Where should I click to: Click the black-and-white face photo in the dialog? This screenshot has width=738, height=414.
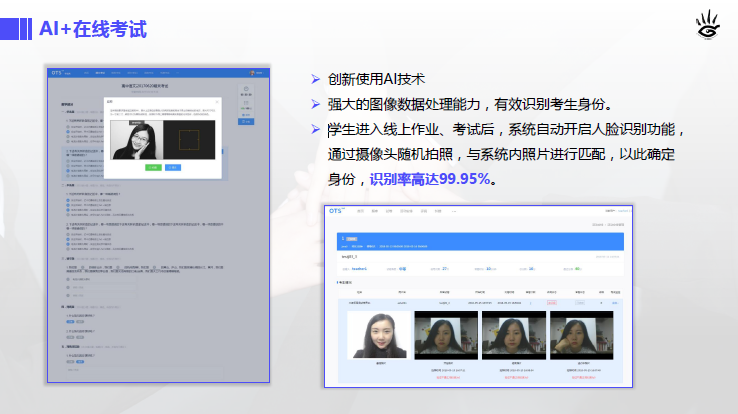(x=138, y=141)
